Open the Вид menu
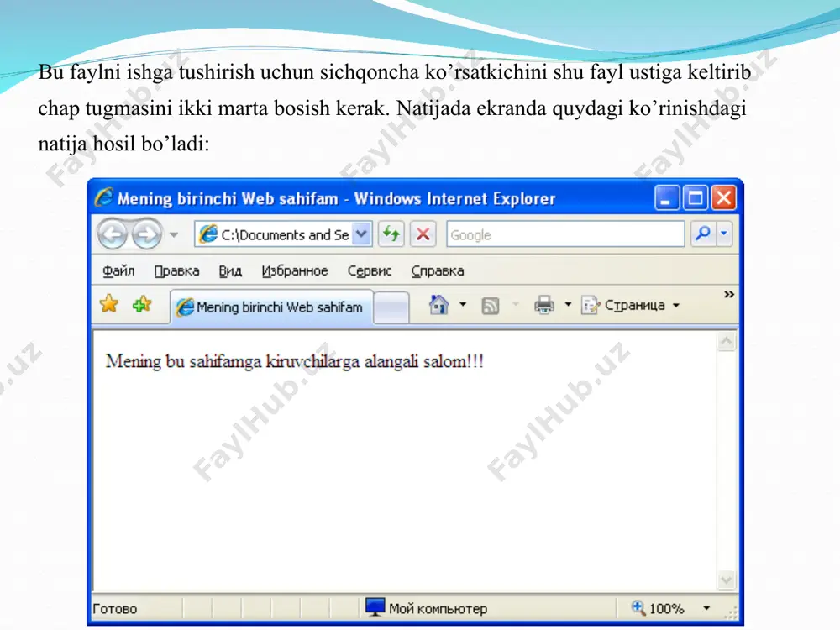 230,271
